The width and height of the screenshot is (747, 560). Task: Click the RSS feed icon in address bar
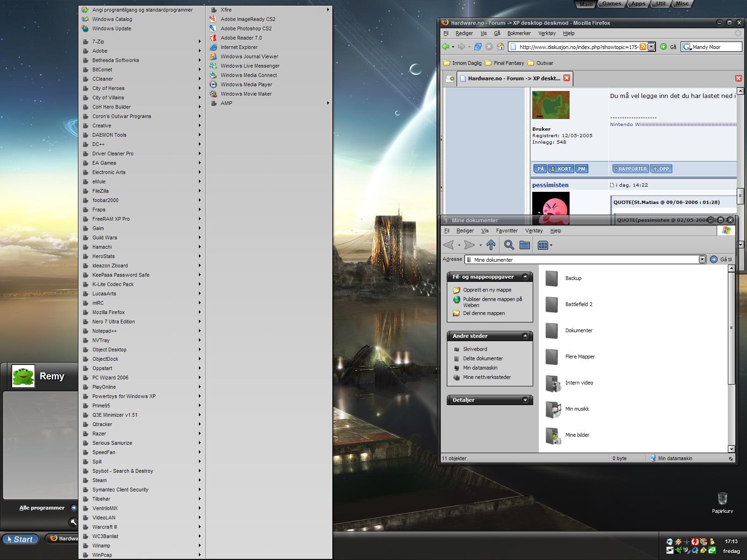tap(643, 47)
